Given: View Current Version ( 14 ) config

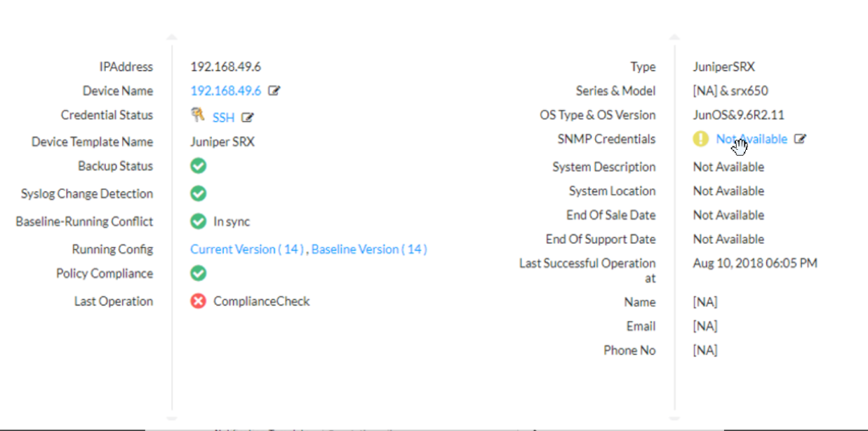Looking at the screenshot, I should (x=247, y=249).
